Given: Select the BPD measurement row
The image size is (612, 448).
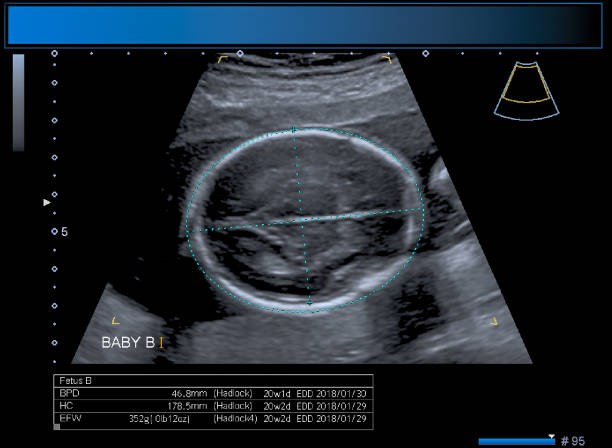Looking at the screenshot, I should click(x=213, y=394).
